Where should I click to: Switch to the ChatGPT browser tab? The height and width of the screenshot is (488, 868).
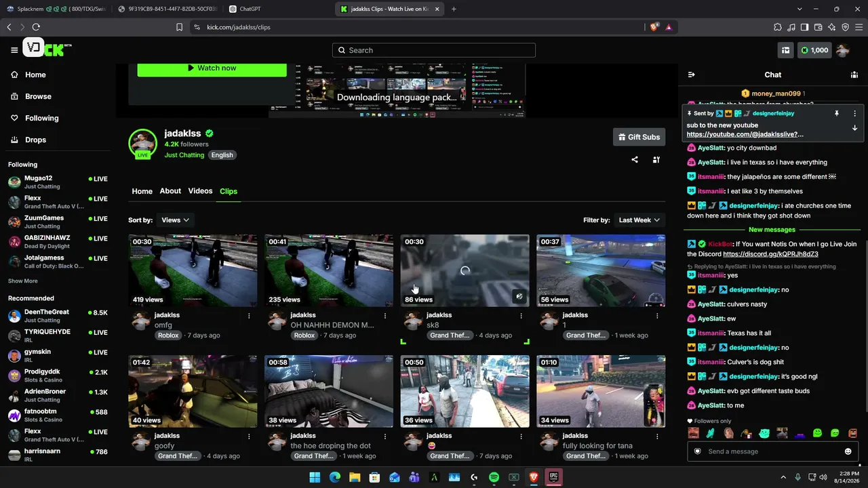point(278,9)
